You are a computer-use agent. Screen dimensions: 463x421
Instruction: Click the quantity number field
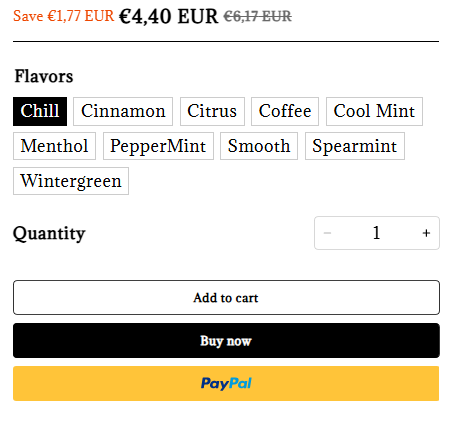tap(377, 233)
